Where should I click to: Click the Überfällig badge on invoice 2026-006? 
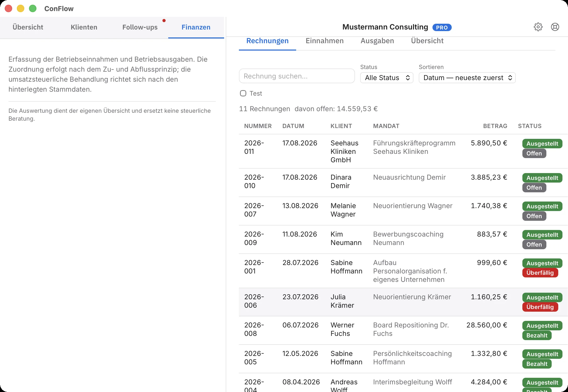[x=540, y=307]
